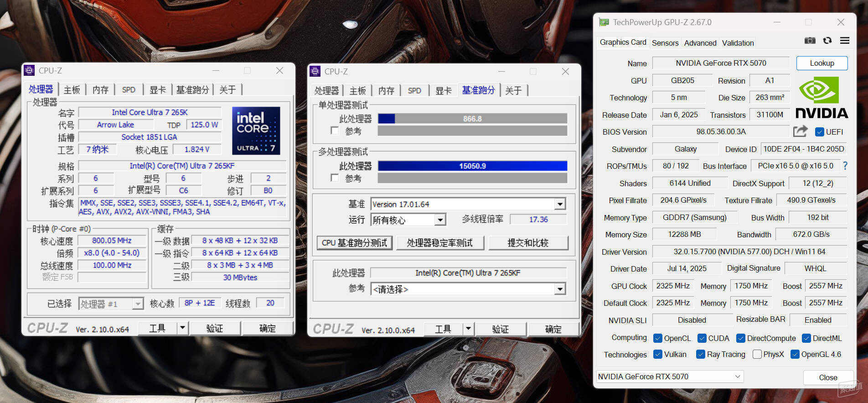Switch to the GPU-Z Sensors tab
Screen dimensions: 868x403
pos(665,43)
